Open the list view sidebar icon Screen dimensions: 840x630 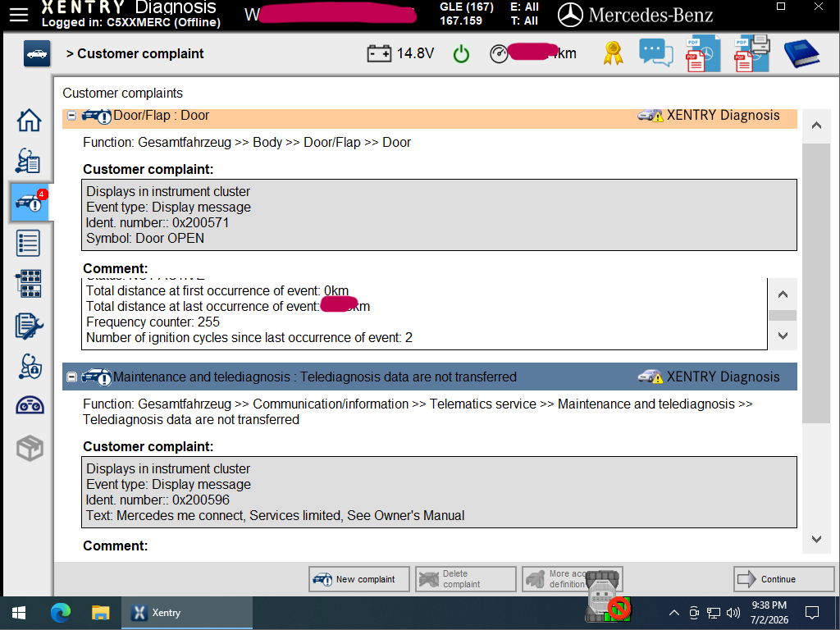click(29, 243)
